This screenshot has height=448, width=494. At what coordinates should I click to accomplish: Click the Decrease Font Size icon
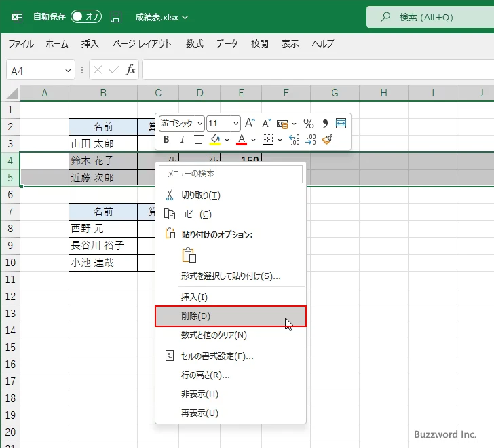(267, 123)
